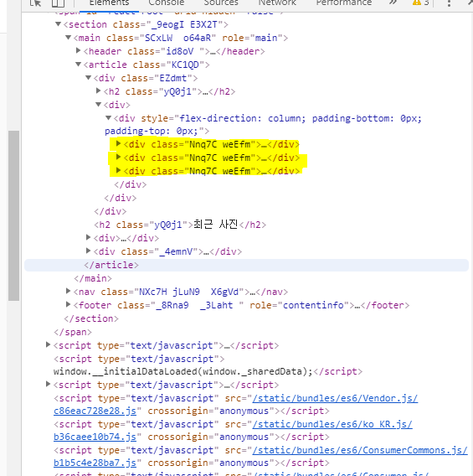Open the Elements tab
Screen dimensions: 473x476
tap(109, 3)
